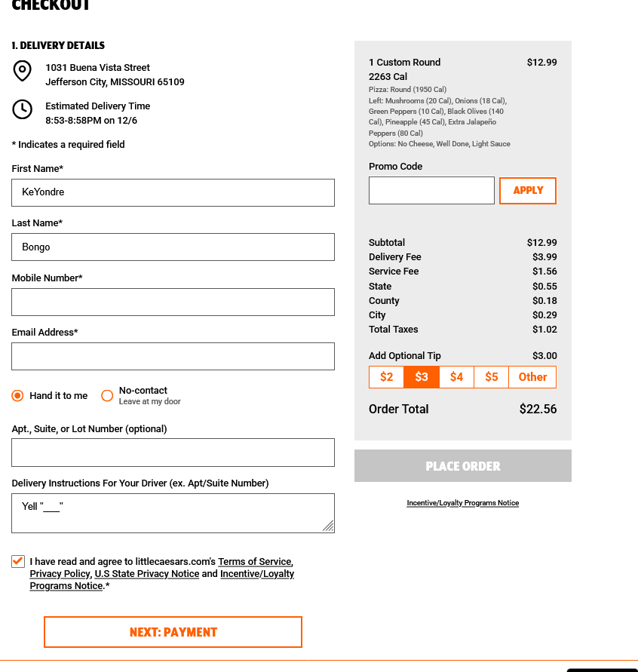638x672 pixels.
Task: Click the delivery address location pin icon
Action: click(23, 71)
